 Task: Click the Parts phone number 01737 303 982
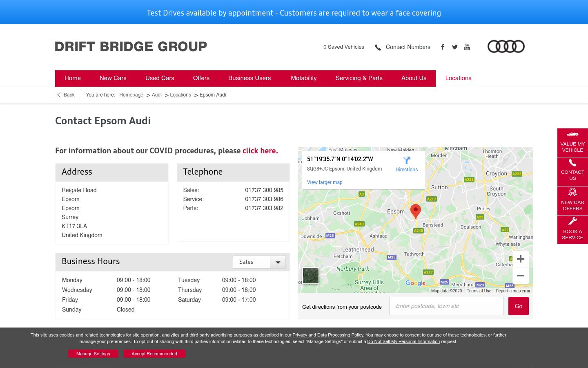coord(264,208)
